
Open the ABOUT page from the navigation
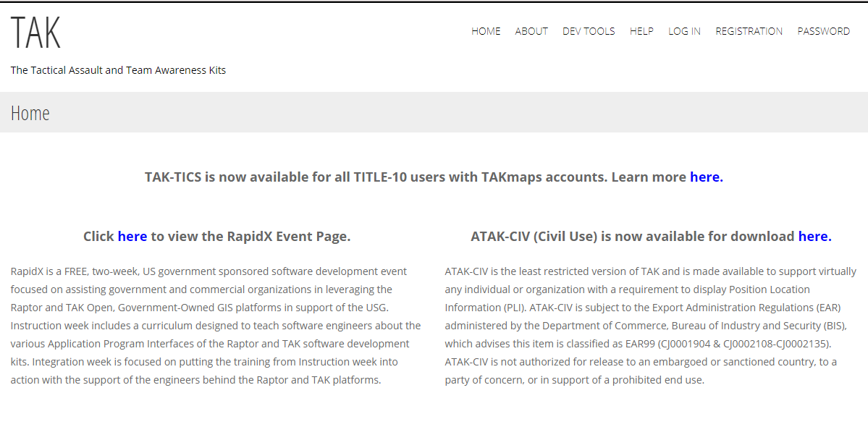(531, 30)
